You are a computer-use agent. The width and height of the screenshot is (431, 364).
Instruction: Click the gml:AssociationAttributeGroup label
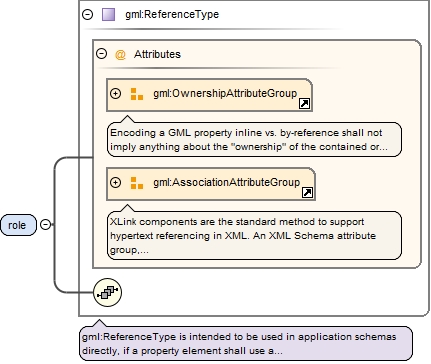[227, 182]
